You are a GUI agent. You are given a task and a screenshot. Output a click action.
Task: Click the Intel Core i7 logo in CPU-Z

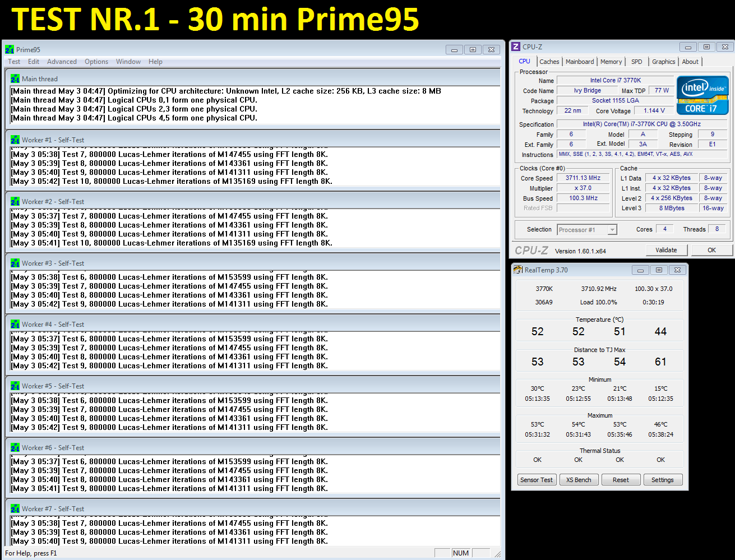pyautogui.click(x=702, y=95)
